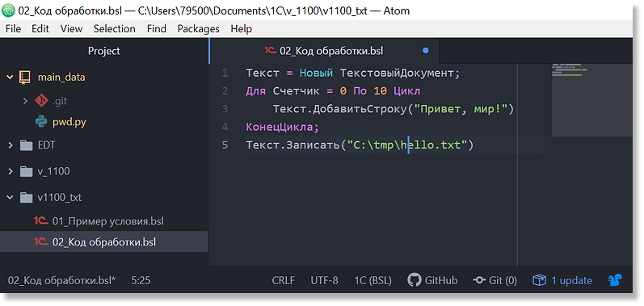Click the keyword КонецЦикла in line 4

click(280, 127)
